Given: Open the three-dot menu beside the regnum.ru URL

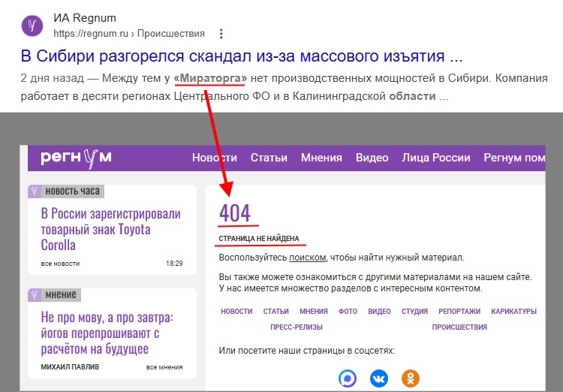Looking at the screenshot, I should 221,34.
